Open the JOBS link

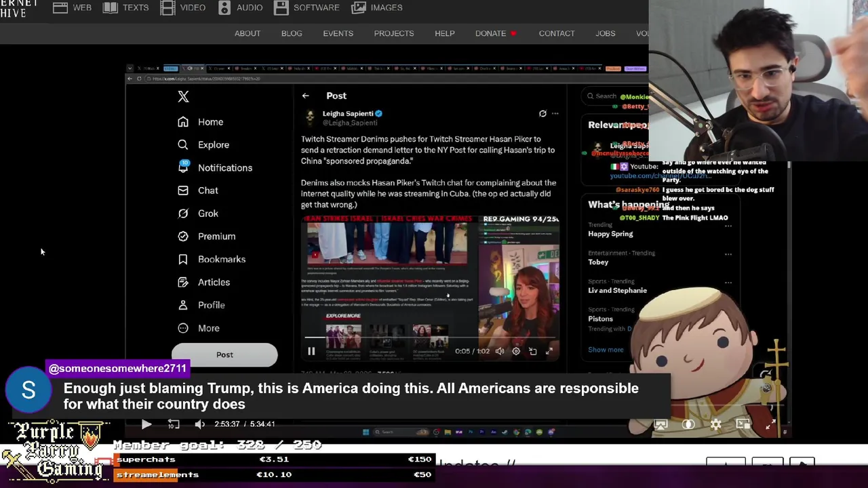(606, 33)
